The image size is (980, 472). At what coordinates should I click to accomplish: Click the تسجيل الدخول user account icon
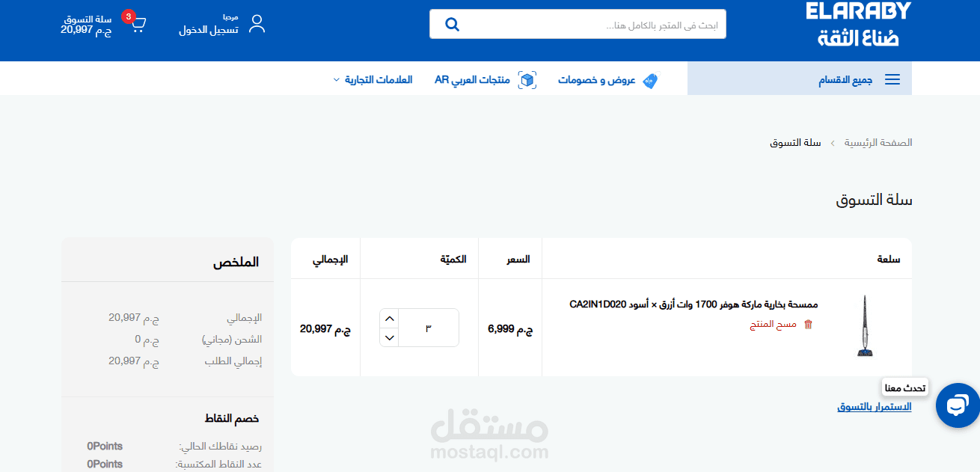[x=258, y=24]
